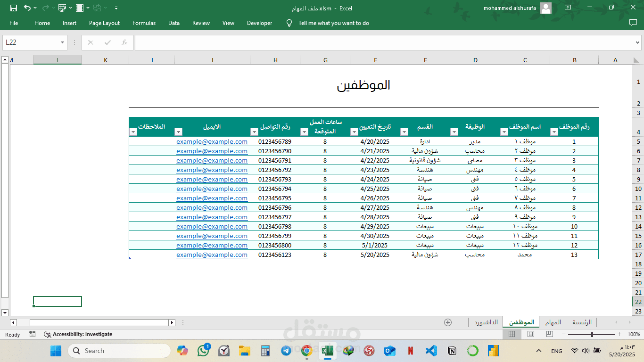Open the Page Layout ribbon tab

(104, 23)
